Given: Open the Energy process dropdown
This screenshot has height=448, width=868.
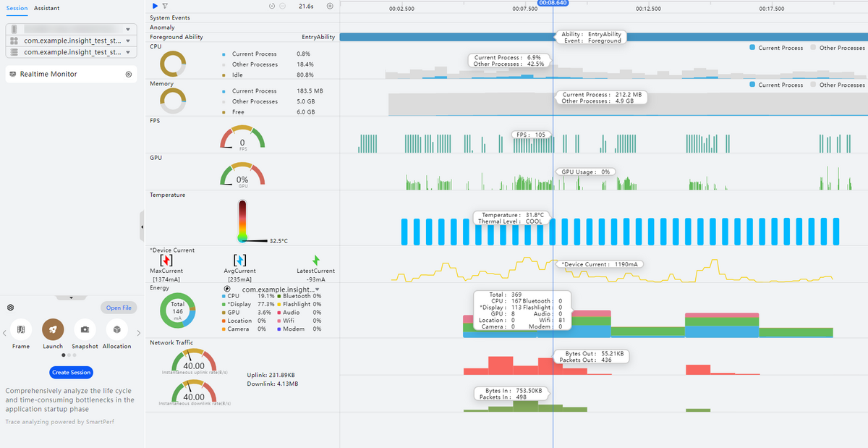Looking at the screenshot, I should click(317, 289).
